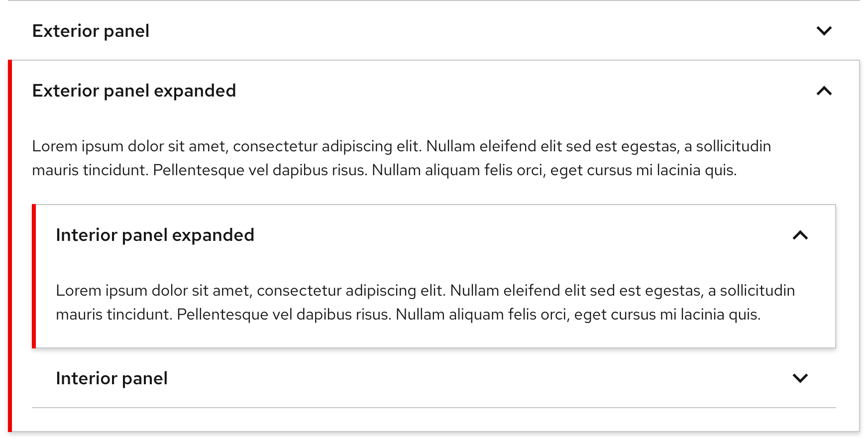Select the collapsed "Interior panel" heading
The image size is (868, 440).
[111, 378]
